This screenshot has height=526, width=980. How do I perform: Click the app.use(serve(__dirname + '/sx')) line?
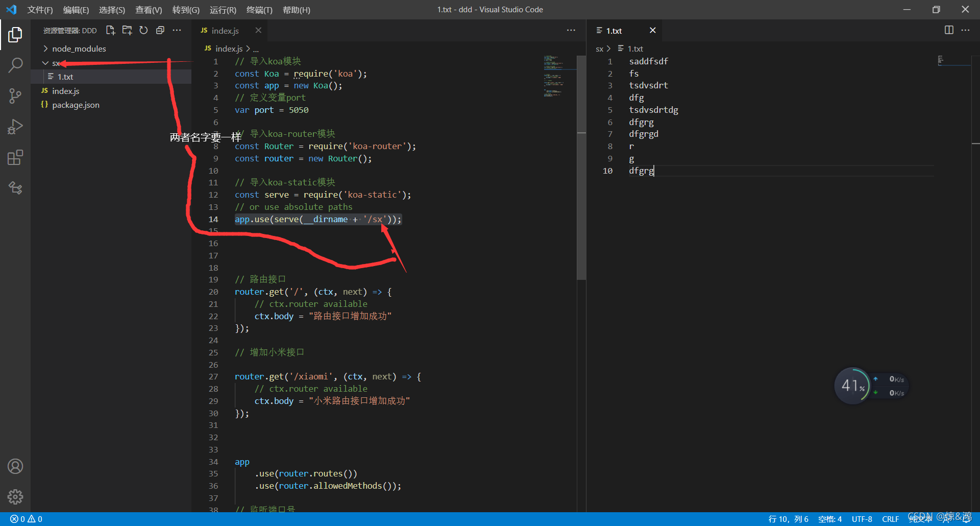point(318,219)
